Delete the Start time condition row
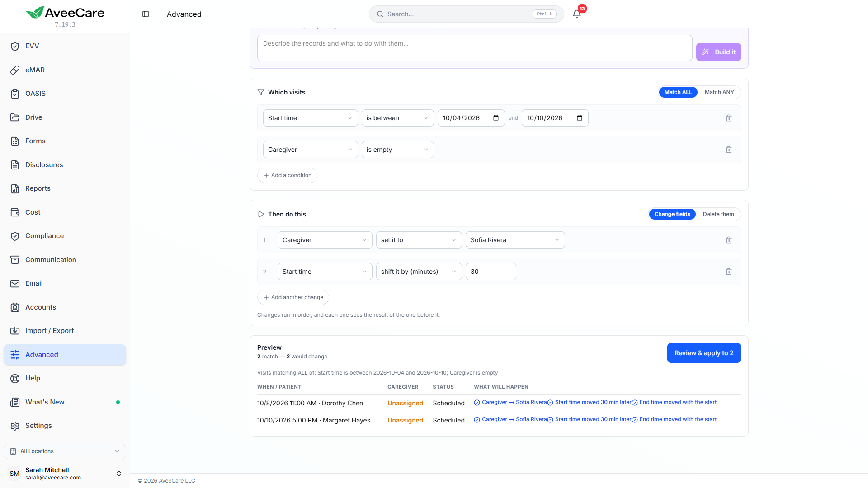 729,118
